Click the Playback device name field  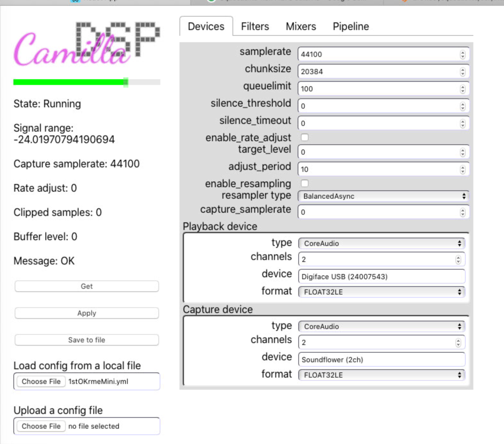click(x=381, y=276)
